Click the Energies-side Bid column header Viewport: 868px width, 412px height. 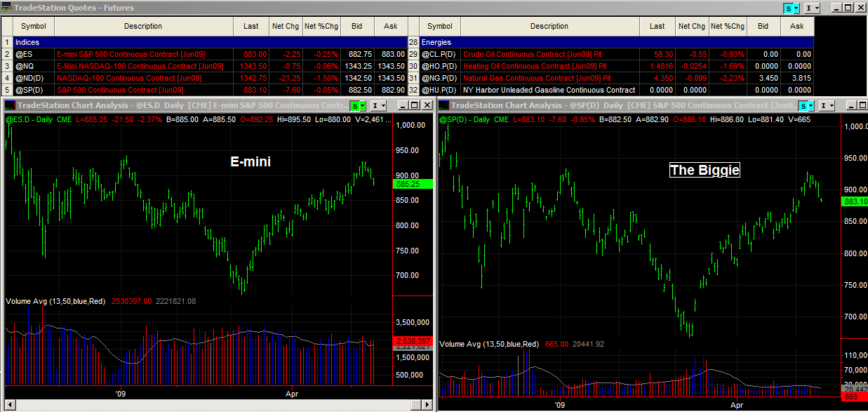point(763,27)
